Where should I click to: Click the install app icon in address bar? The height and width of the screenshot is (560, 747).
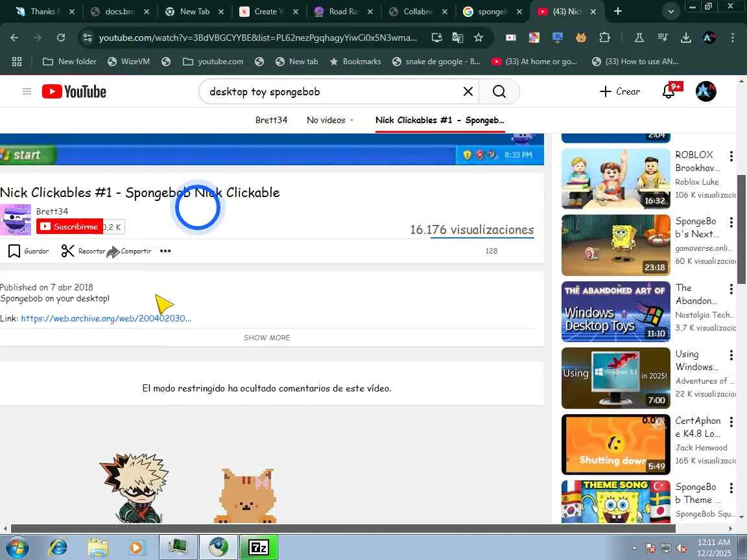[436, 38]
